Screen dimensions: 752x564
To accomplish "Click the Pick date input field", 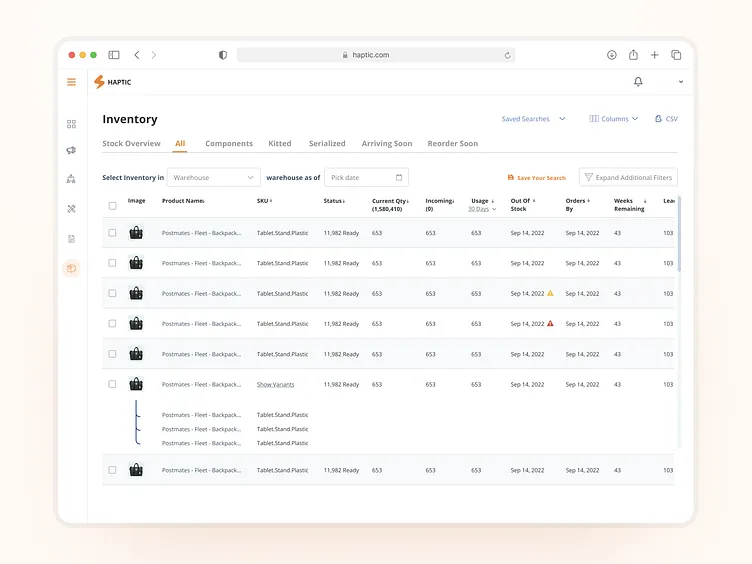I will 366,178.
